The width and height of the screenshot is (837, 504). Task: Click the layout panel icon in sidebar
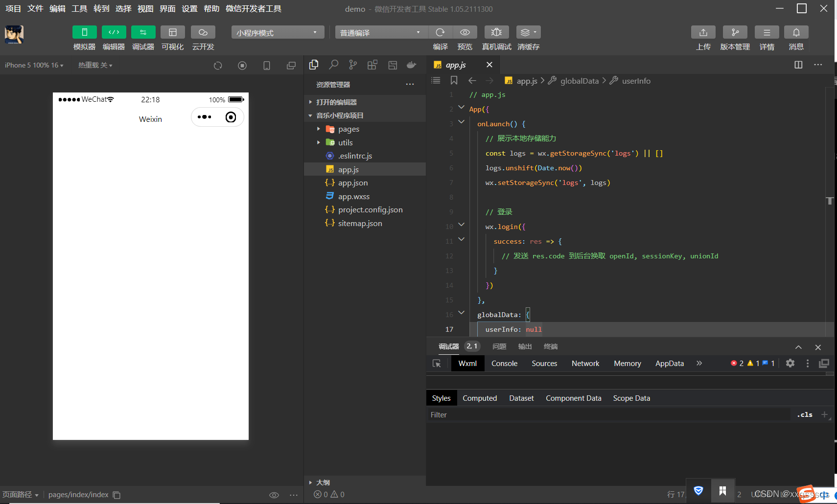392,65
